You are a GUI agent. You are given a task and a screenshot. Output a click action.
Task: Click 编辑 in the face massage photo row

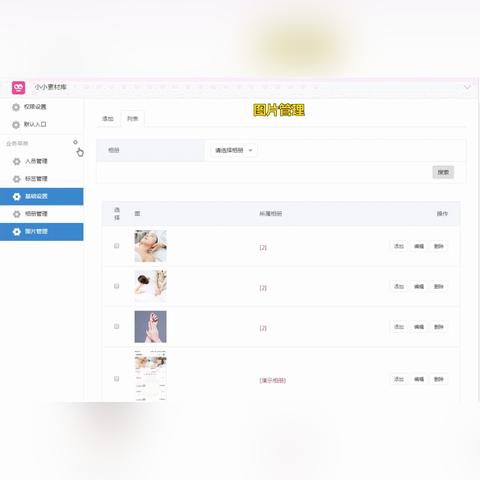pyautogui.click(x=419, y=246)
